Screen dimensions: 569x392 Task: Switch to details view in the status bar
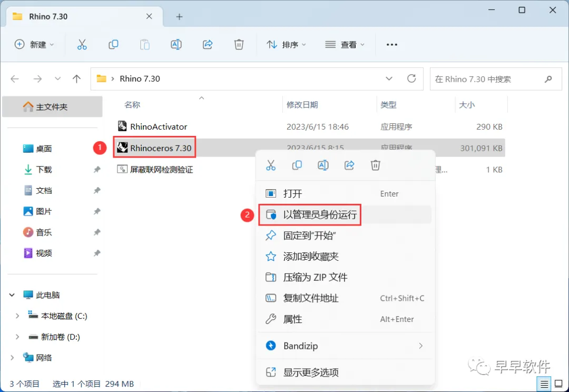[544, 384]
